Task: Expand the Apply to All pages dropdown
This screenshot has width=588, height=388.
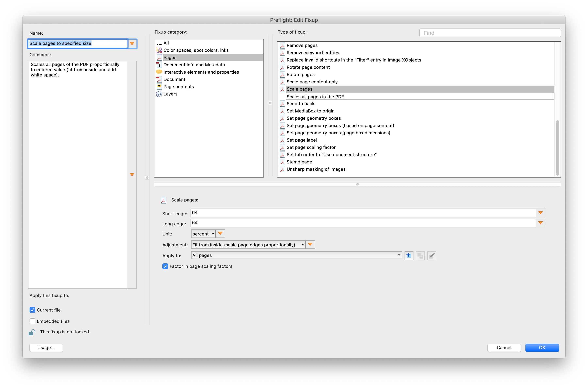Action: (x=296, y=255)
